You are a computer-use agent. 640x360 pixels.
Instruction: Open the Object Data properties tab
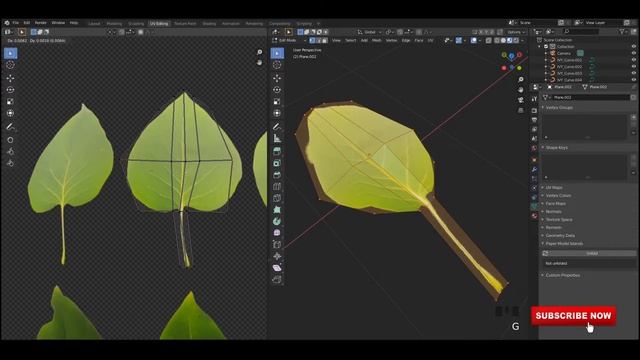click(534, 207)
